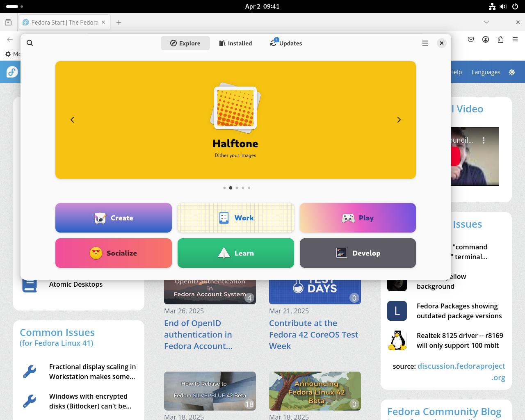The image size is (525, 420).
Task: Open the discussion.fedoraproject.org source link
Action: [461, 372]
